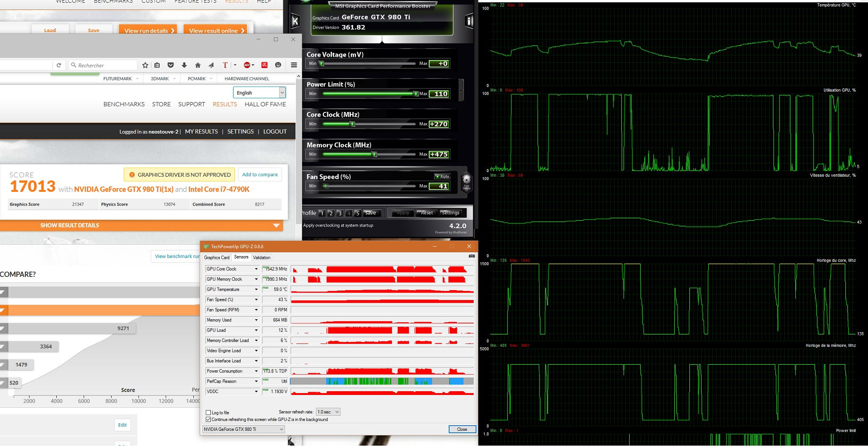Open the bookmarks list icon in browser
Viewport: 868px width, 446px height.
(x=157, y=65)
